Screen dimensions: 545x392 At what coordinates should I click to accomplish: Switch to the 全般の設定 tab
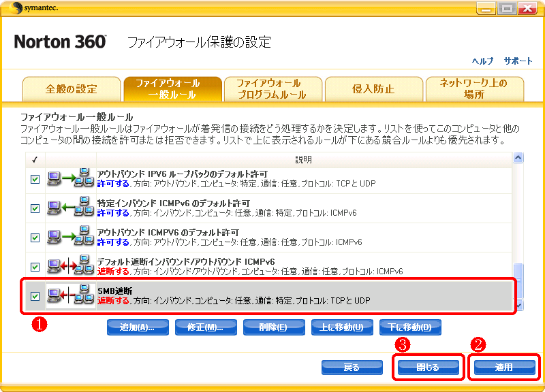72,89
